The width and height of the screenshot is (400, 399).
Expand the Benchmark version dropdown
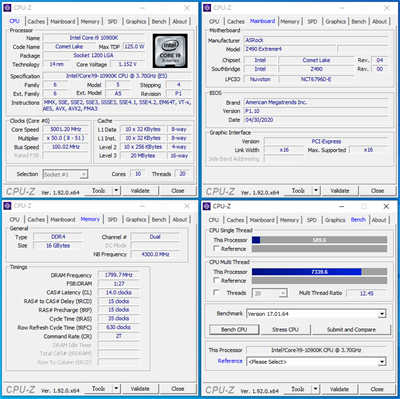[382, 314]
